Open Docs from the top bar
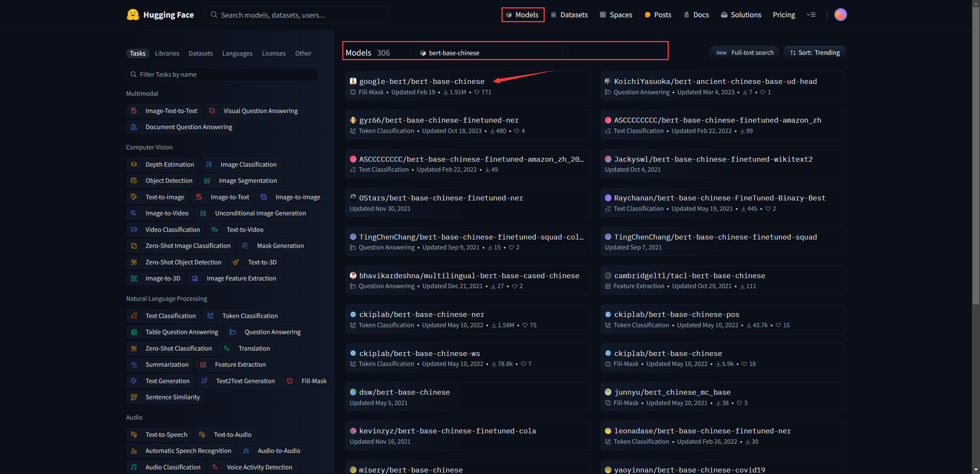This screenshot has height=474, width=980. point(696,15)
